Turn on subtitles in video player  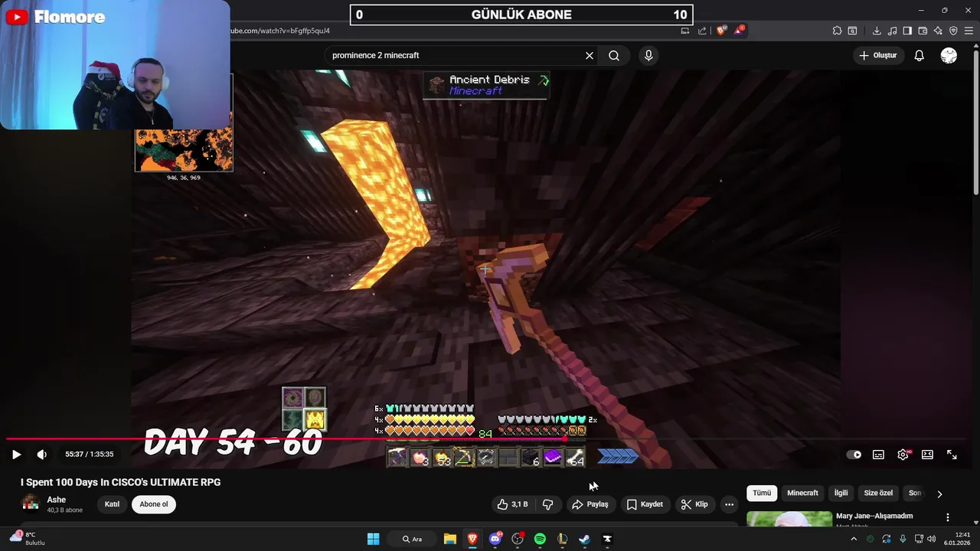click(x=878, y=455)
